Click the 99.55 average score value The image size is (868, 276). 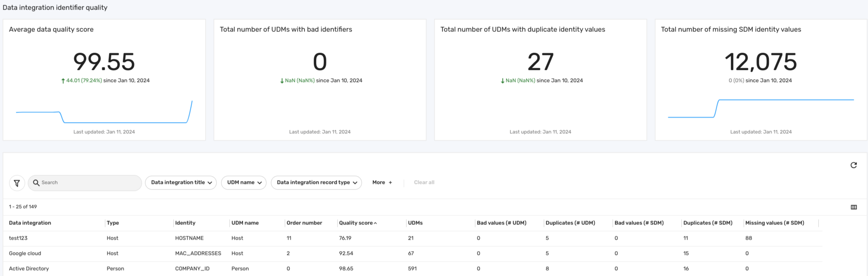point(104,62)
